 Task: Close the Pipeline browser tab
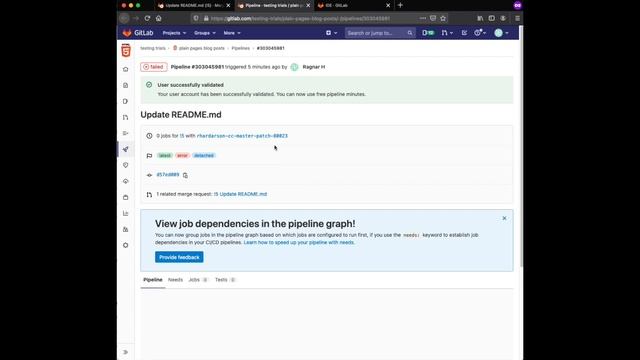(308, 5)
